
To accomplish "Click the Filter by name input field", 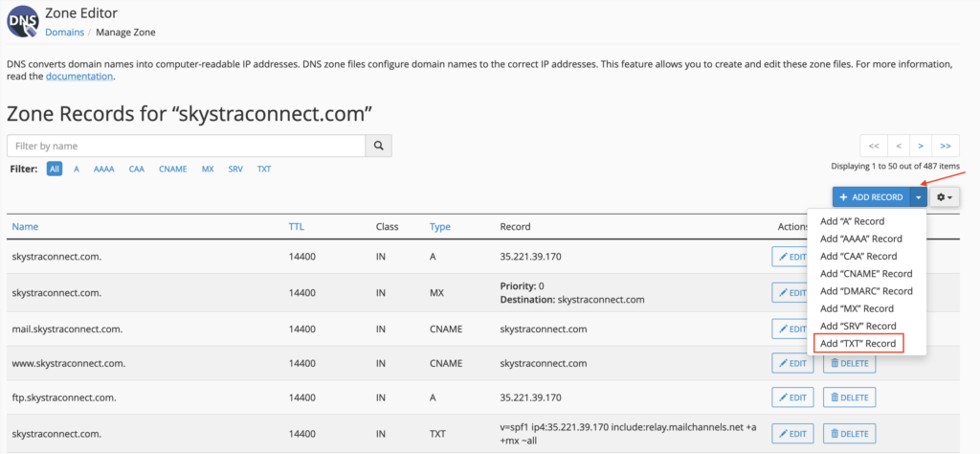I will [187, 146].
